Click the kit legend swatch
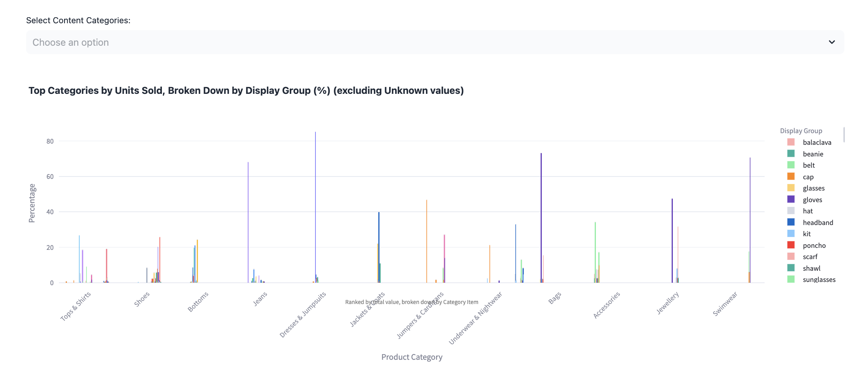 coord(791,234)
